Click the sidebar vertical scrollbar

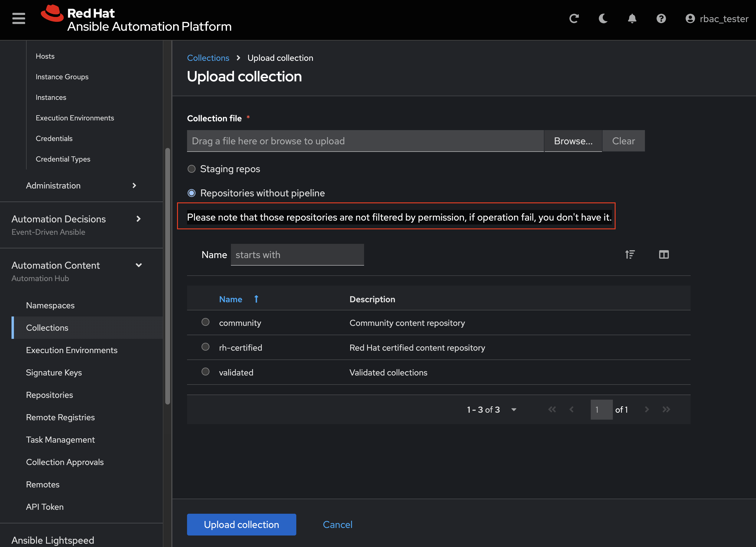pyautogui.click(x=167, y=276)
